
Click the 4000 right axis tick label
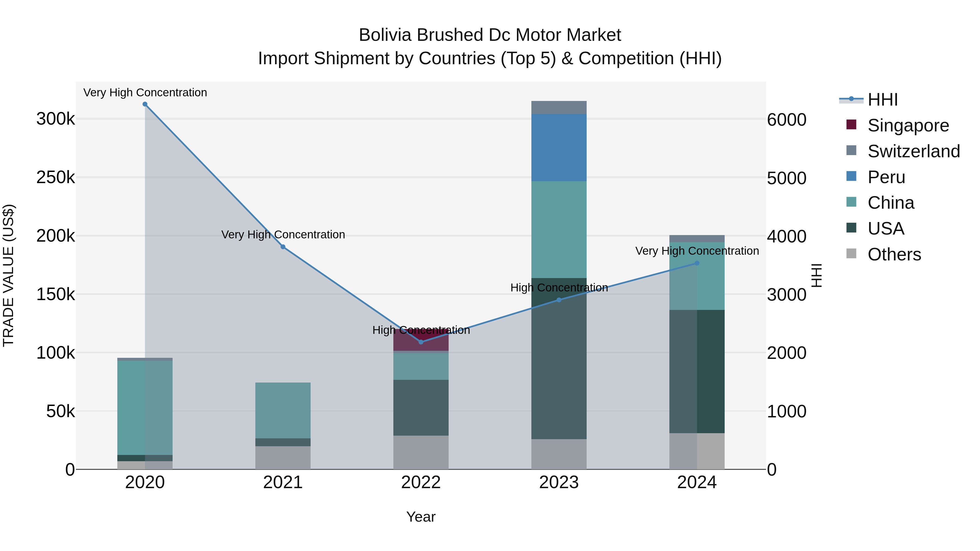(787, 236)
